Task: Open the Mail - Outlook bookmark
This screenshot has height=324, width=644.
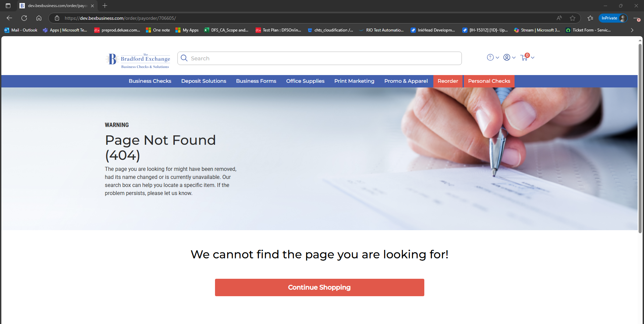Action: (x=21, y=30)
